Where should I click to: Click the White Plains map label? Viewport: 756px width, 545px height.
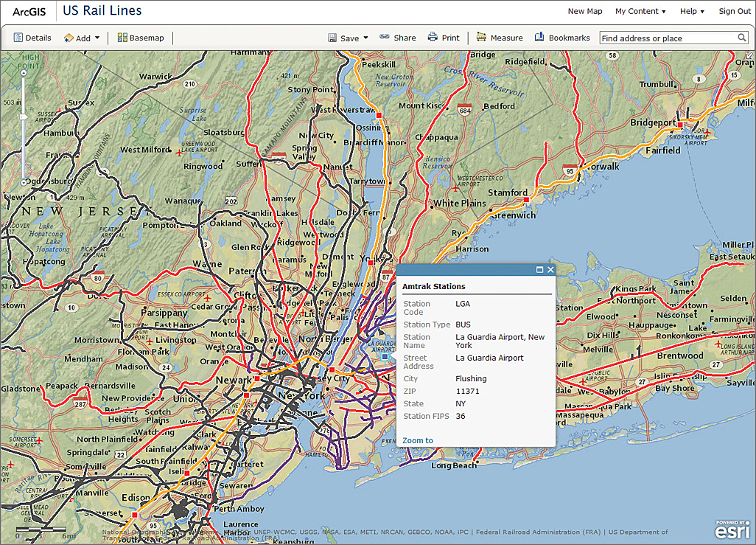(460, 204)
